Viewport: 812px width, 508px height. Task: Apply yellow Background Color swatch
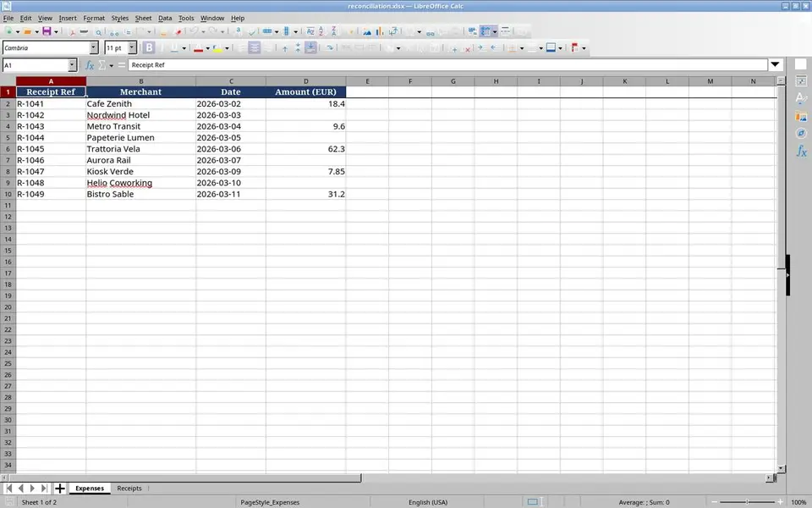point(217,48)
